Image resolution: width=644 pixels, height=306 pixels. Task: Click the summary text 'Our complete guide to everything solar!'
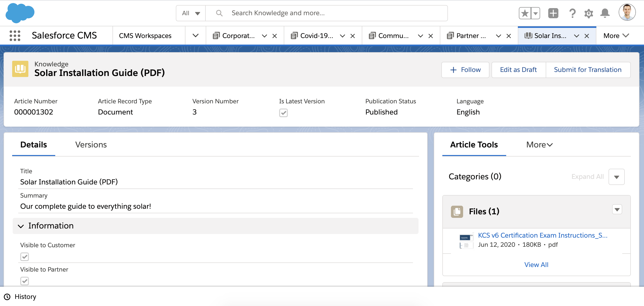coord(86,206)
